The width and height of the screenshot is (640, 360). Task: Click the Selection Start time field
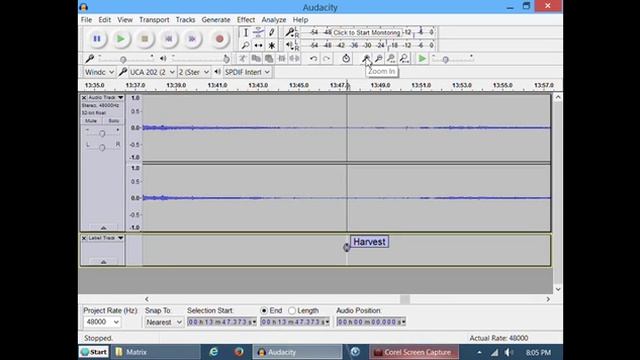[x=222, y=322]
